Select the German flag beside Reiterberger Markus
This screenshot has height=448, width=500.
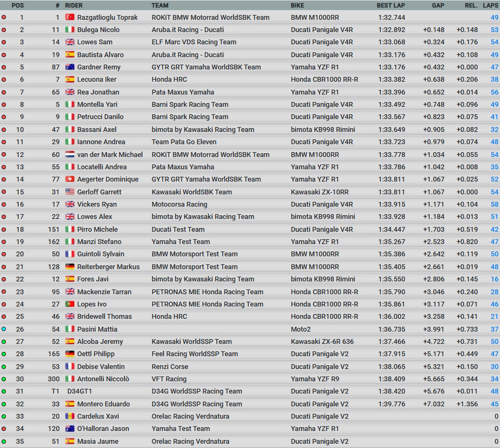click(x=69, y=267)
